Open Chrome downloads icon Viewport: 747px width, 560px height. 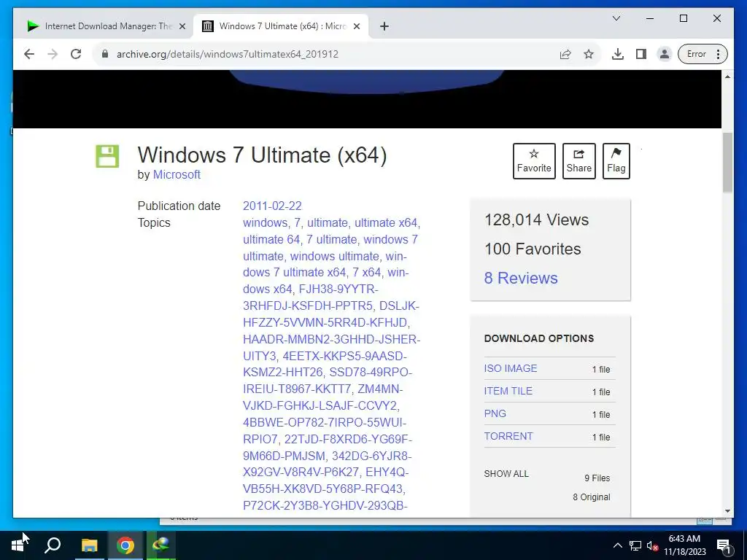point(618,54)
